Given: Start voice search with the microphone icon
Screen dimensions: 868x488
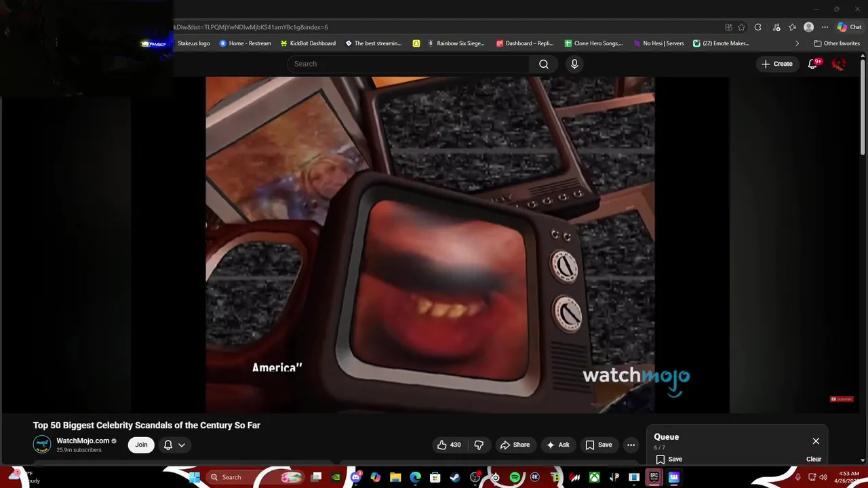Looking at the screenshot, I should [x=574, y=64].
